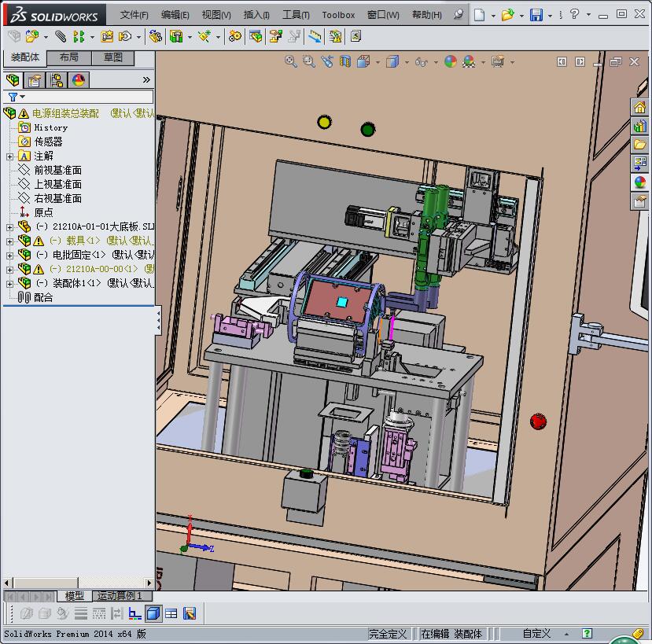Click the Edit Appearance color ball
652x644 pixels.
coord(451,62)
